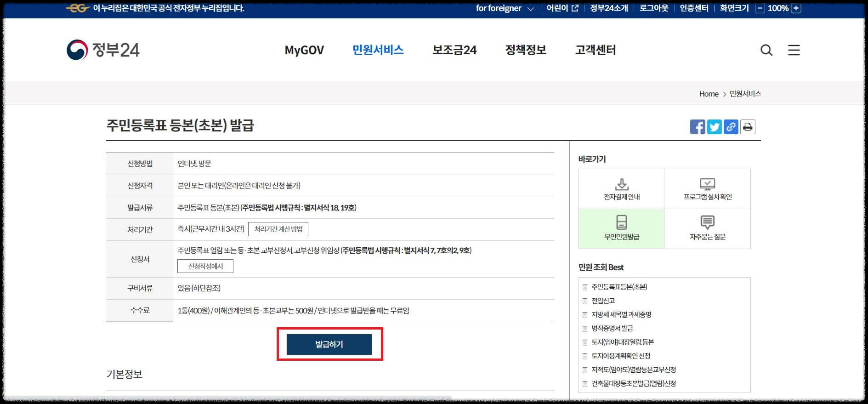Decrease screen size with minus button
The image size is (868, 404).
(x=760, y=8)
